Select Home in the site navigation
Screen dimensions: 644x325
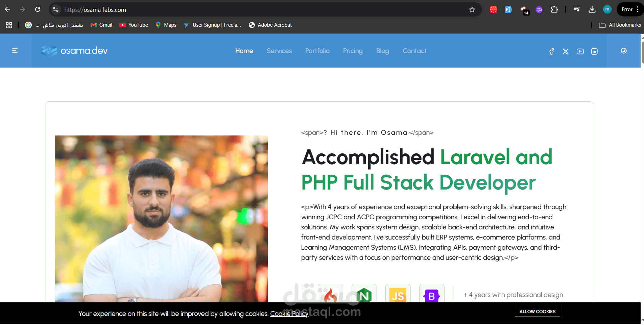(x=244, y=51)
